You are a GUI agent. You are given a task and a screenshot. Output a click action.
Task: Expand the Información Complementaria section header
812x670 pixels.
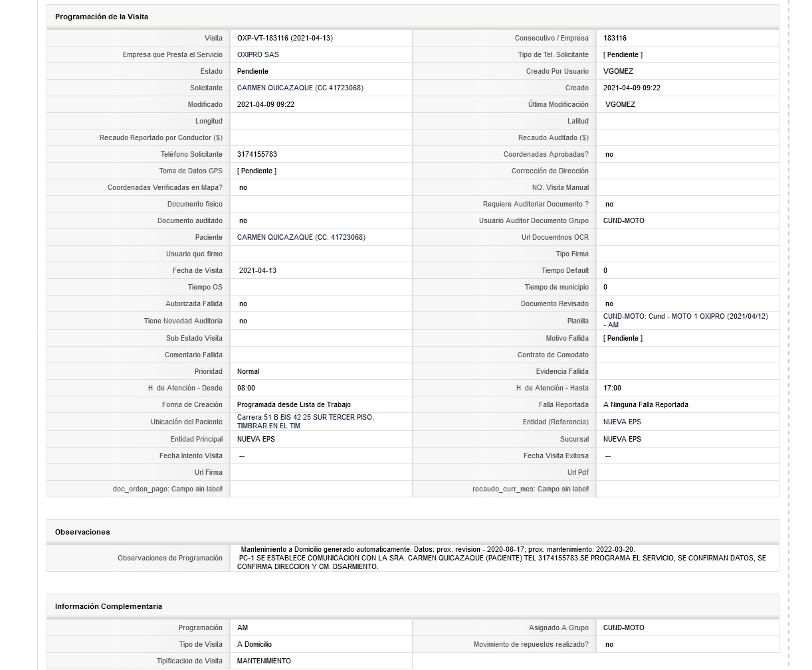[413, 606]
